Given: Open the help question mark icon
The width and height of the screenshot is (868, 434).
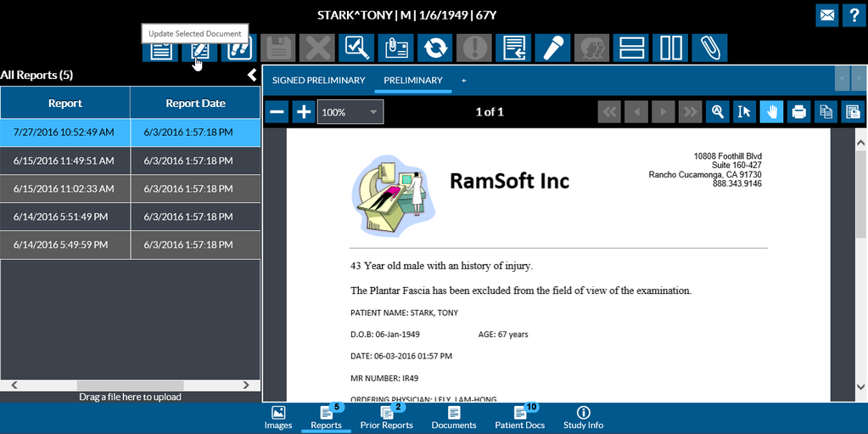Looking at the screenshot, I should (x=853, y=14).
